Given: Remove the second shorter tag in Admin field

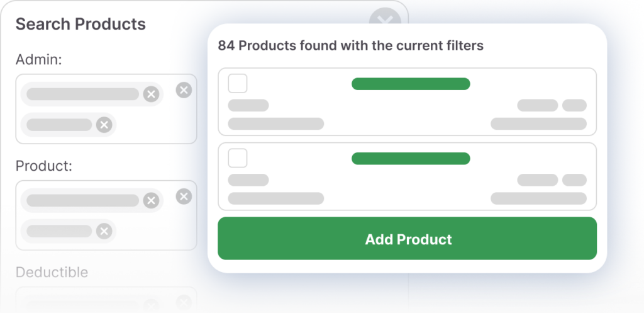Looking at the screenshot, I should click(x=104, y=125).
